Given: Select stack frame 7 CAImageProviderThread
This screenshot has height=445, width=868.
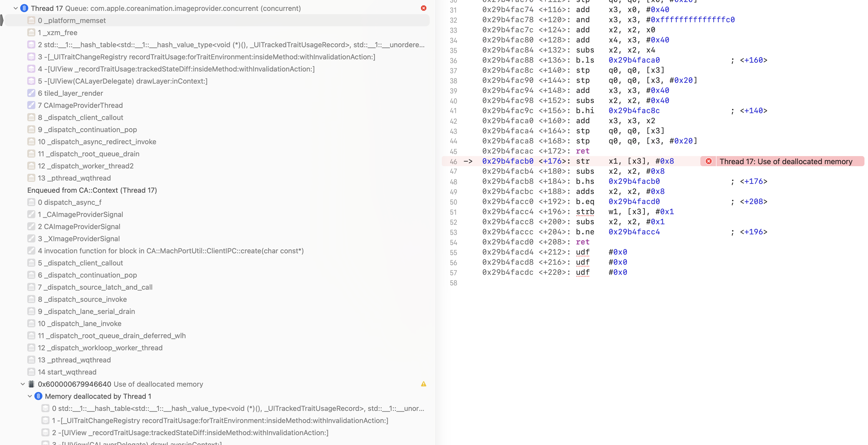Looking at the screenshot, I should [80, 105].
